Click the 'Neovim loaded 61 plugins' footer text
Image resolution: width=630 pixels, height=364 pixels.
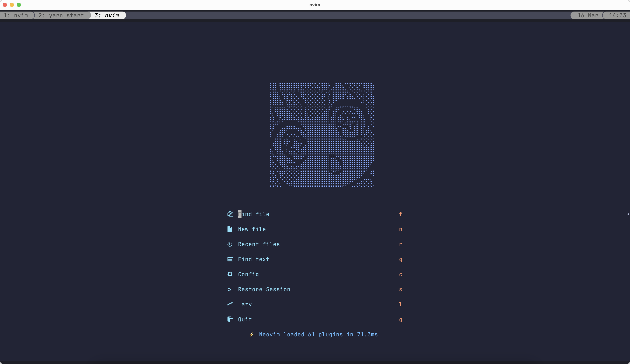pyautogui.click(x=318, y=334)
